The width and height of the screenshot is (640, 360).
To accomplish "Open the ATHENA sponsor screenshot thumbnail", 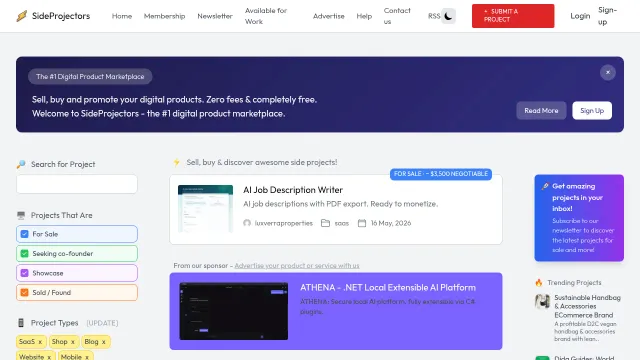I will pos(233,311).
